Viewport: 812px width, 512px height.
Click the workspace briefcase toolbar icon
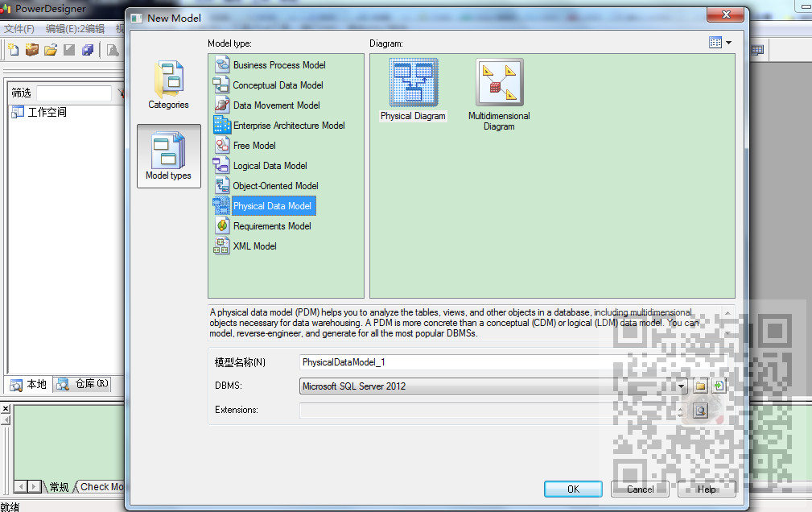(x=32, y=50)
